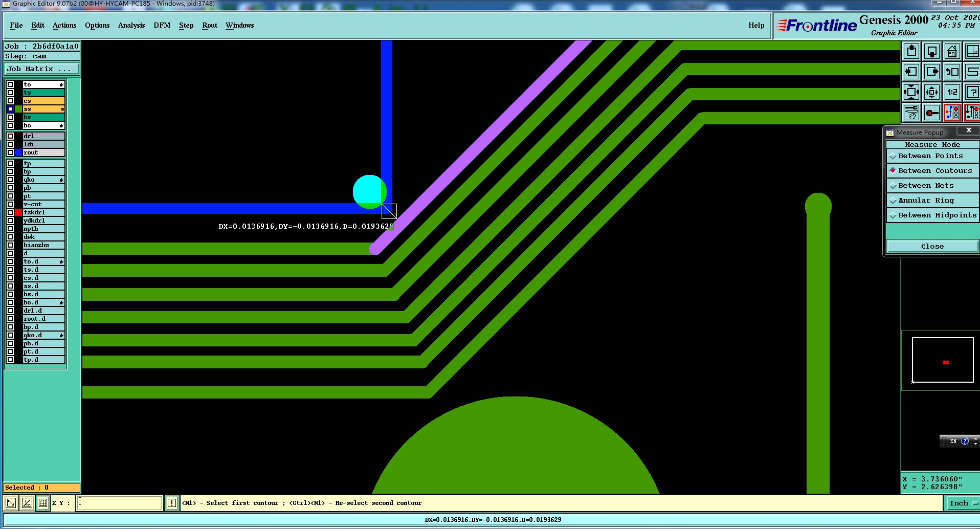Click the angle measure icon near XY

pos(27,503)
